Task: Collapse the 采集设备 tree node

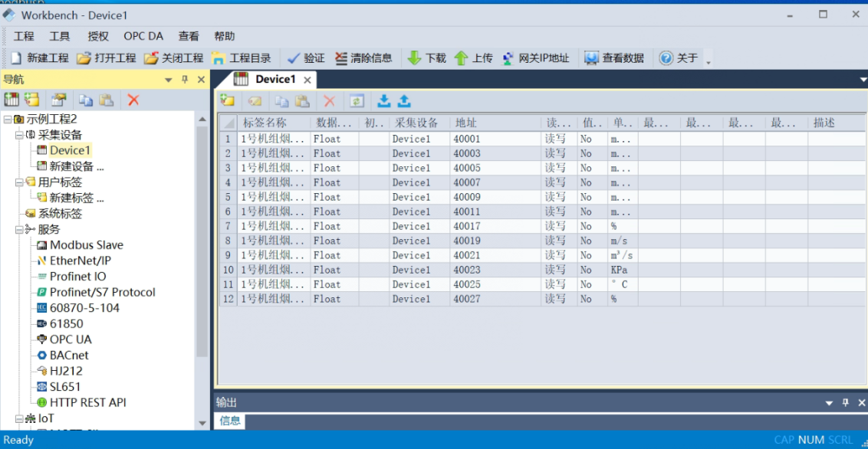Action: [x=18, y=134]
